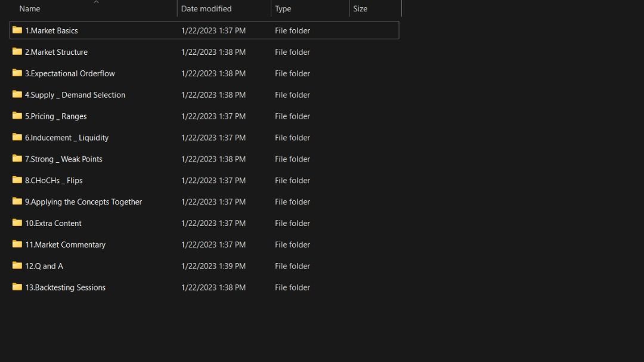Select the 10.Extra Content folder icon
The image size is (644, 362).
coord(17,223)
